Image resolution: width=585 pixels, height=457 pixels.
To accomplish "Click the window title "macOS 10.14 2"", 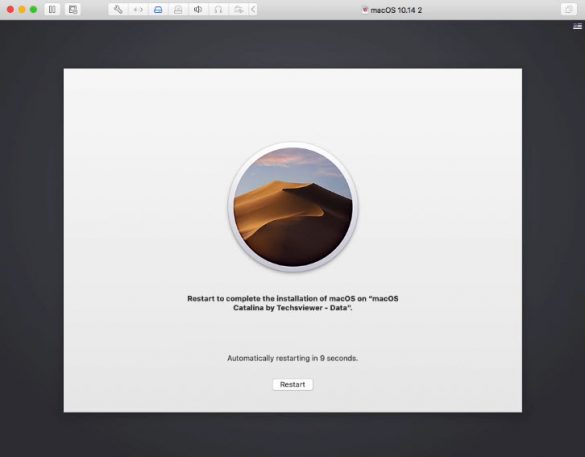I will tap(396, 10).
